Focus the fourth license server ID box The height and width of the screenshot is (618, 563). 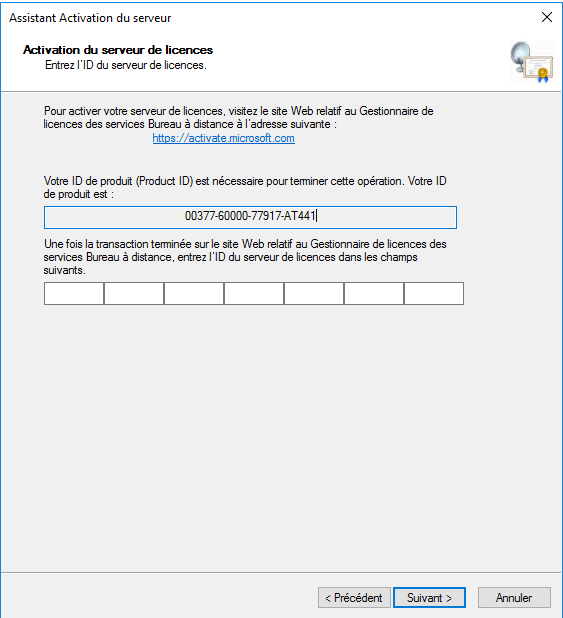click(254, 293)
